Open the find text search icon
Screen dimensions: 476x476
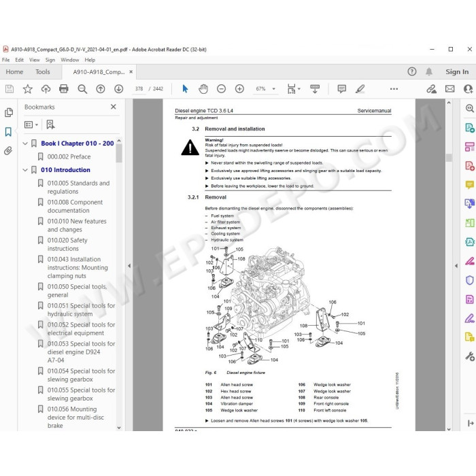coord(82,89)
